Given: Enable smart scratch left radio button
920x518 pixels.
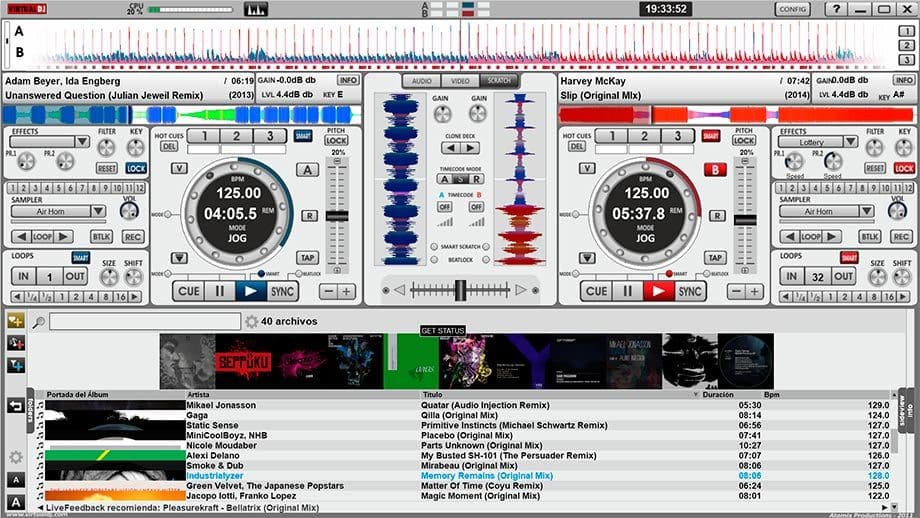Looking at the screenshot, I should click(x=434, y=247).
